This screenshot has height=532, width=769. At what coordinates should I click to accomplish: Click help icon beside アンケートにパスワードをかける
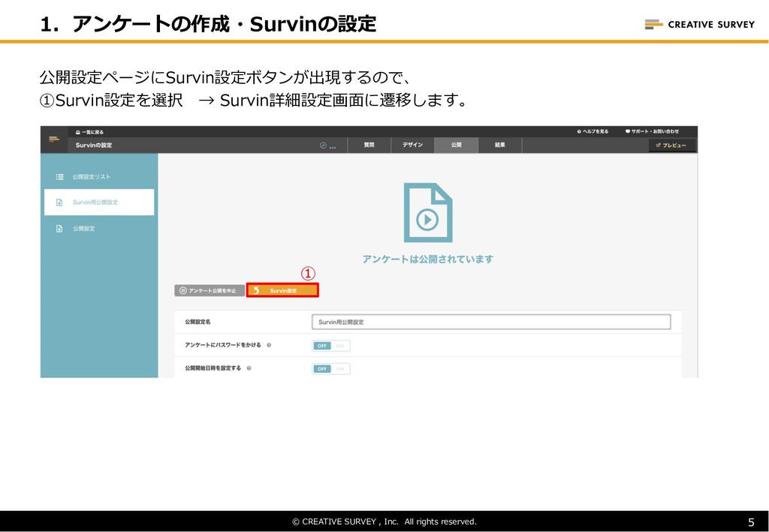pyautogui.click(x=269, y=345)
